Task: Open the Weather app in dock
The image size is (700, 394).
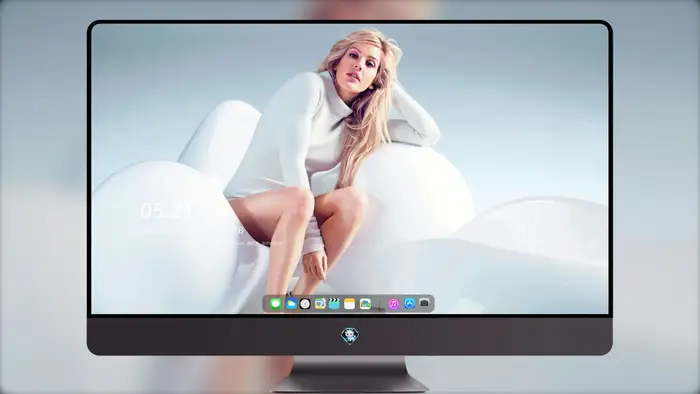Action: click(291, 304)
